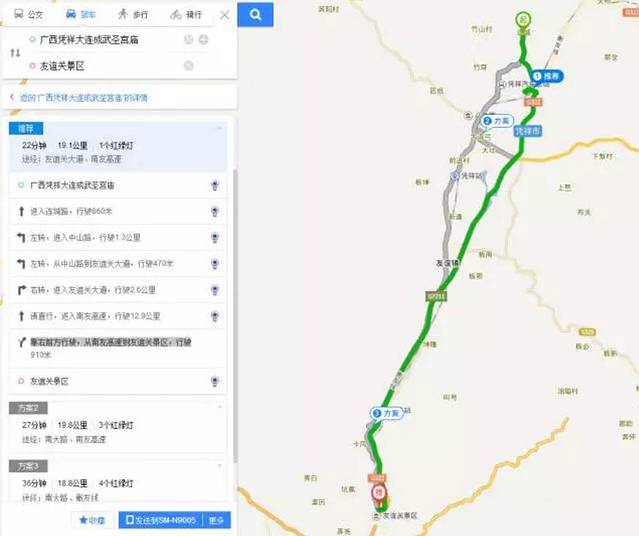The height and width of the screenshot is (536, 639).
Task: Select route 1 推荐 bubble on map
Action: [x=547, y=76]
